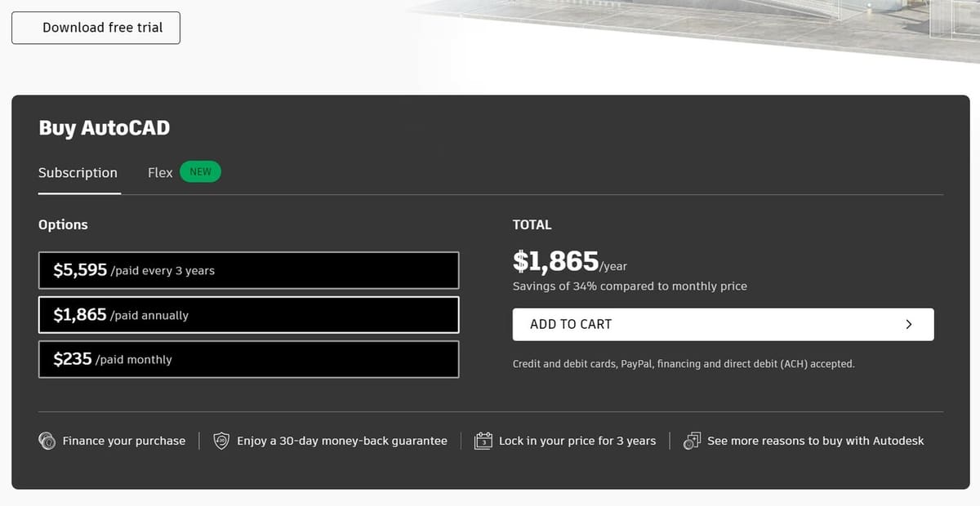Click the Buy AutoCAD heading
This screenshot has width=980, height=506.
coord(104,128)
